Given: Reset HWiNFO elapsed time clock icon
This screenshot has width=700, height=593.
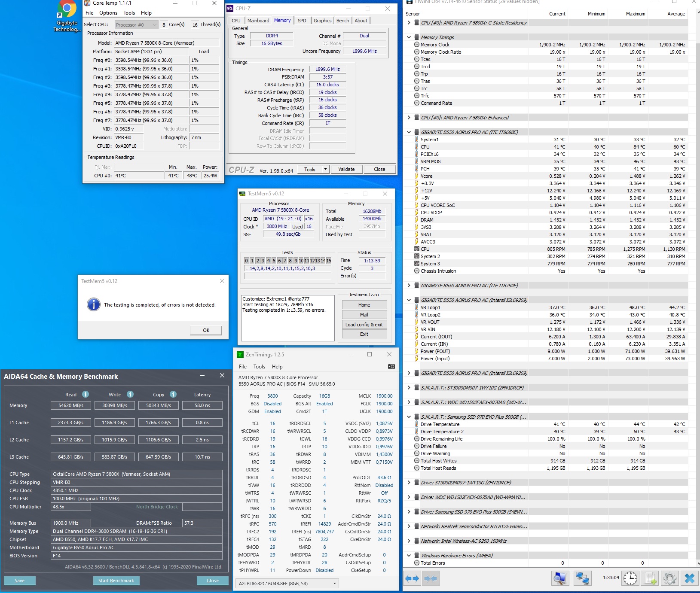Looking at the screenshot, I should click(630, 578).
